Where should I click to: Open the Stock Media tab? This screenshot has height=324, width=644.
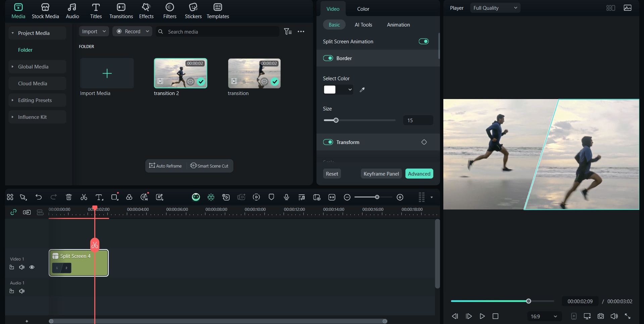[x=45, y=11]
